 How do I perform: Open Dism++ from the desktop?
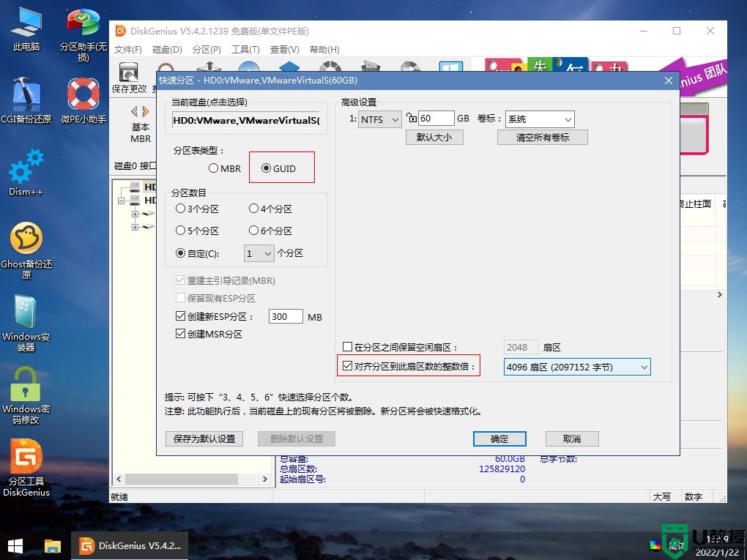point(25,170)
